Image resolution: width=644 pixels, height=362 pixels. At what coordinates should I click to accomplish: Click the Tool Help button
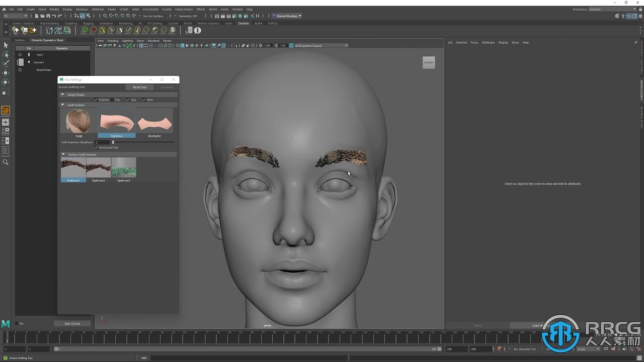pos(167,87)
